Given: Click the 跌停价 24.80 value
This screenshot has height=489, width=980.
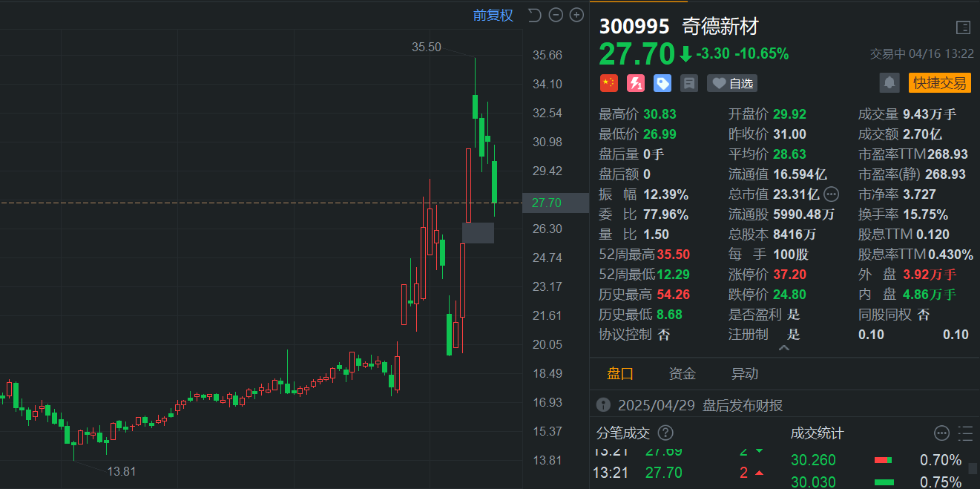Looking at the screenshot, I should tap(789, 295).
